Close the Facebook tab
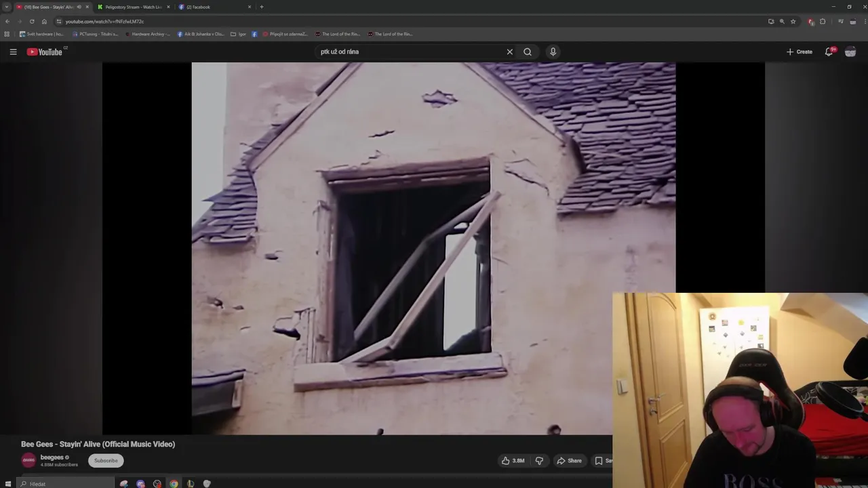 pos(250,7)
